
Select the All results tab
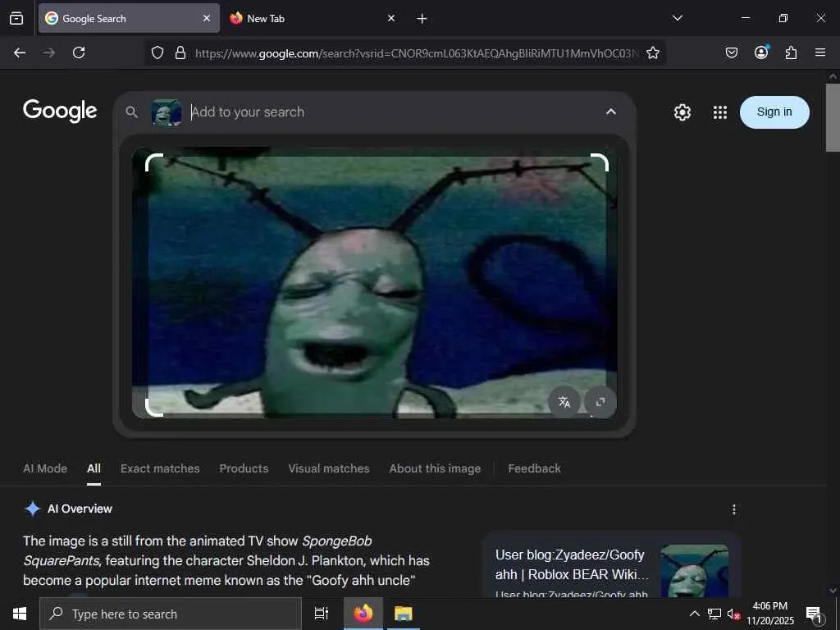94,468
